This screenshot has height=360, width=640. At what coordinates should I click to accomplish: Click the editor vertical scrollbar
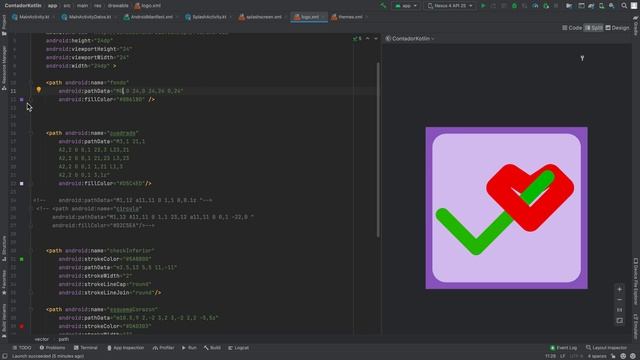click(378, 149)
